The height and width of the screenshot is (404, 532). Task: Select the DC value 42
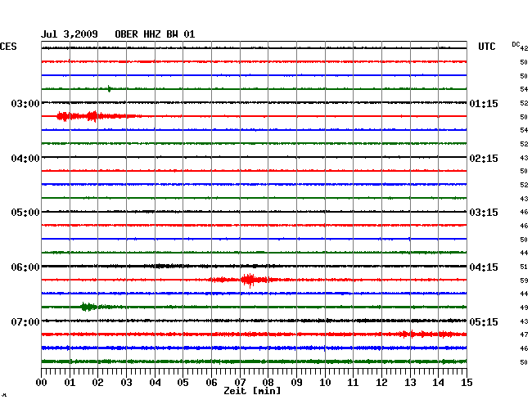[524, 48]
